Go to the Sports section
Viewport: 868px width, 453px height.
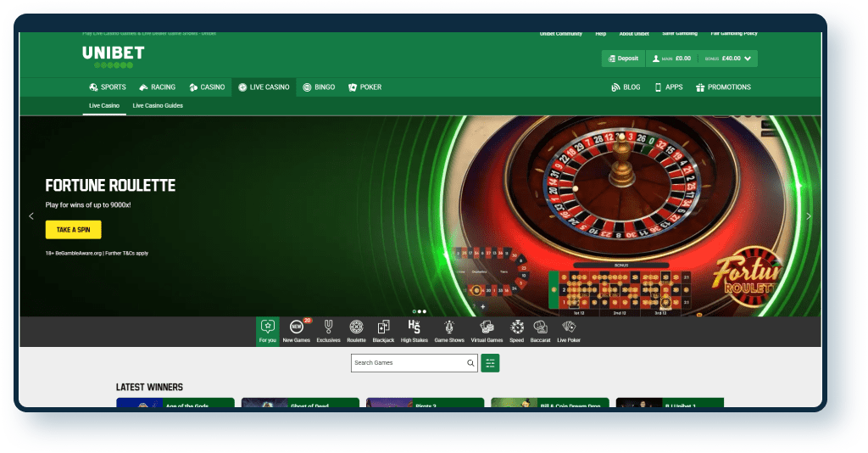point(108,87)
